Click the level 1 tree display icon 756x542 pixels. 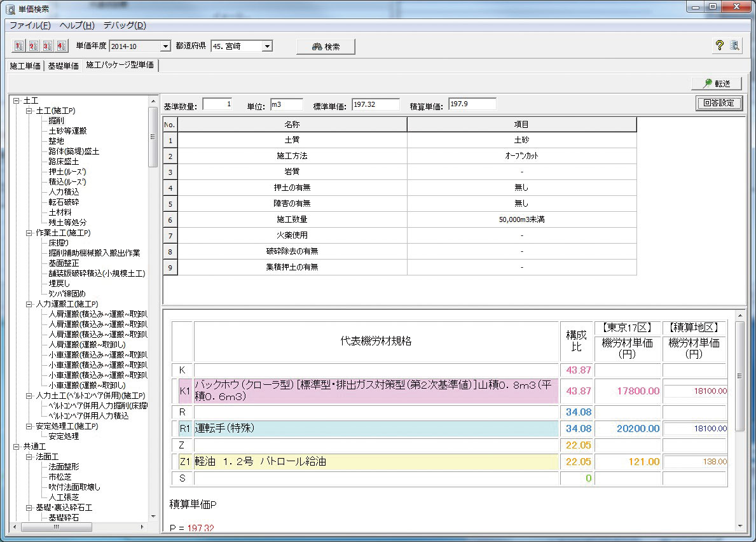click(19, 46)
